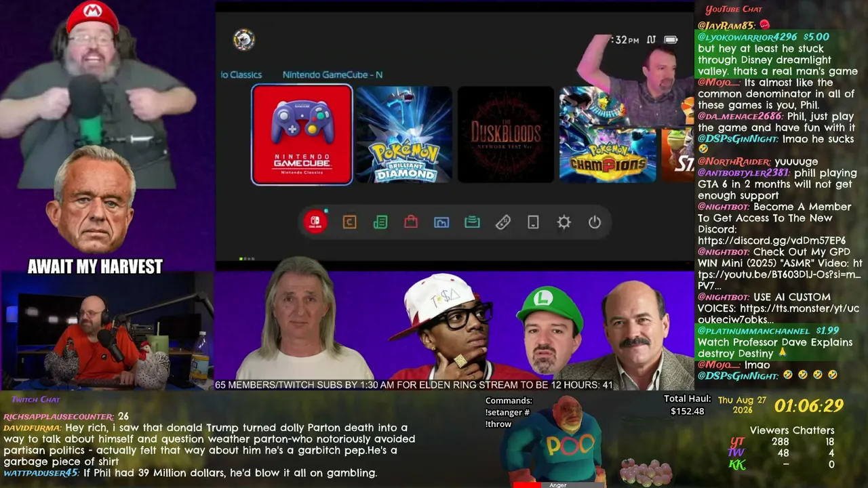Open the teal GameShare icon
Screen dimensions: 868x488
[472, 222]
